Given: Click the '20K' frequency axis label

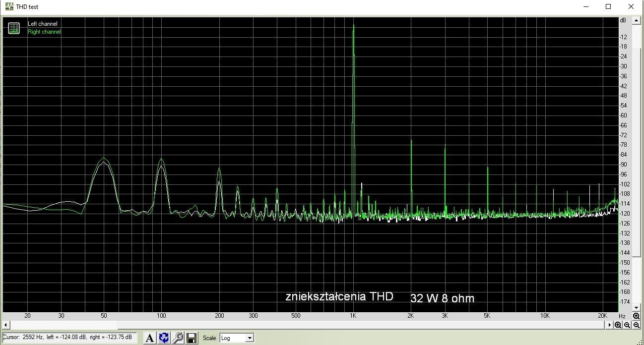Looking at the screenshot, I should (602, 316).
